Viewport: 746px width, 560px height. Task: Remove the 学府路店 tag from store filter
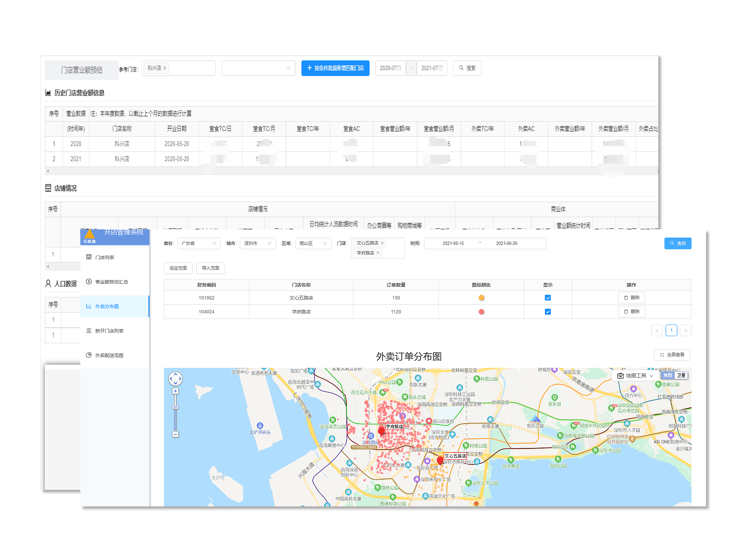tap(378, 253)
